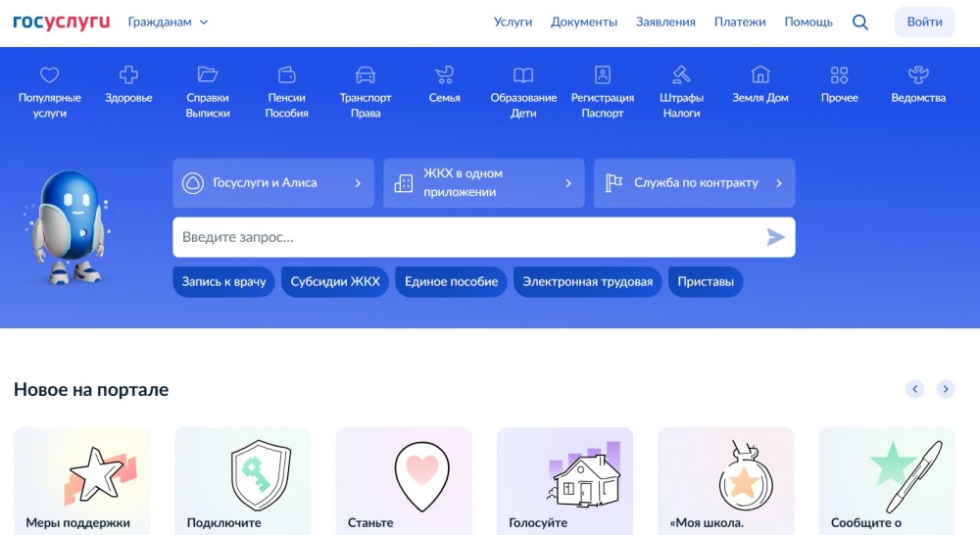The height and width of the screenshot is (535, 980).
Task: Open the Голосуйте house news card
Action: 564,480
